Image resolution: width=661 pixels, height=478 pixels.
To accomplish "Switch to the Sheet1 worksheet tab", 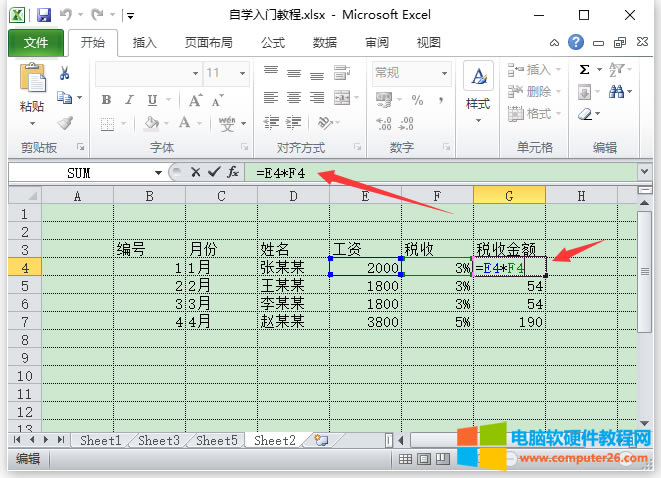I will coord(100,440).
